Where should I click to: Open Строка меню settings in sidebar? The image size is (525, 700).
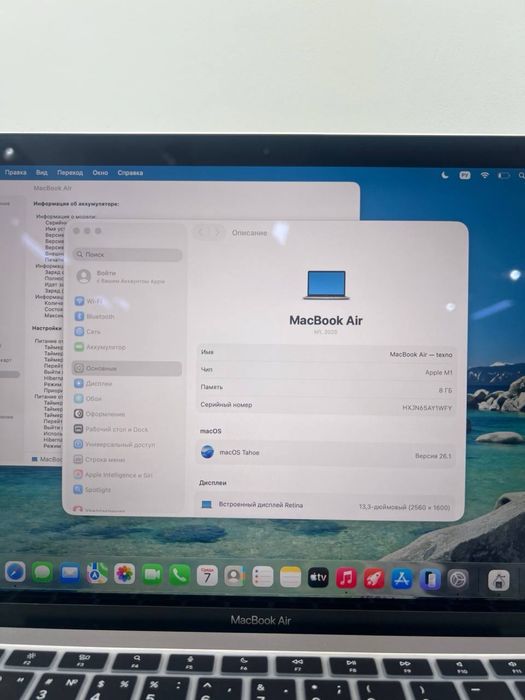(127, 459)
